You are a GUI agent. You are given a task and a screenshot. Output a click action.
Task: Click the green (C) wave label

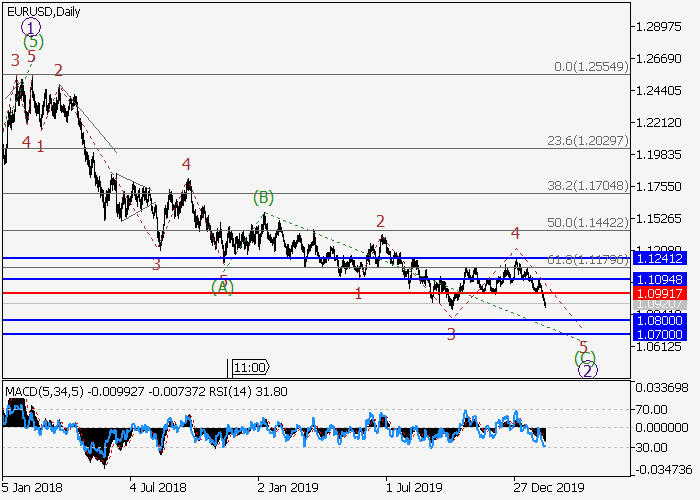tap(585, 357)
